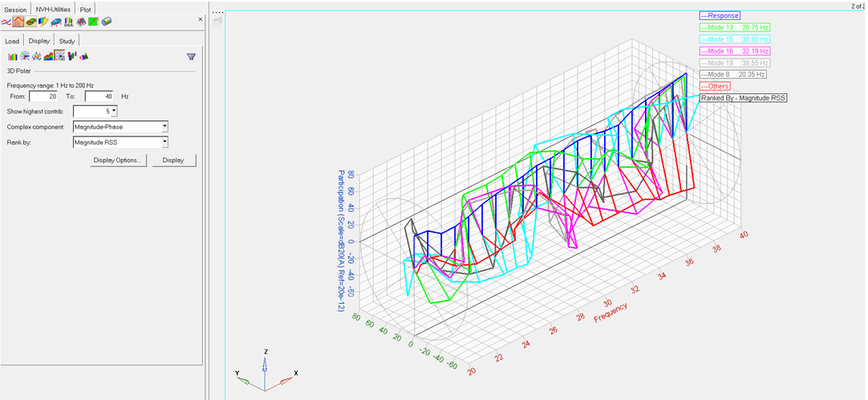The height and width of the screenshot is (400, 868).
Task: Click the From frequency input field
Action: click(x=43, y=96)
